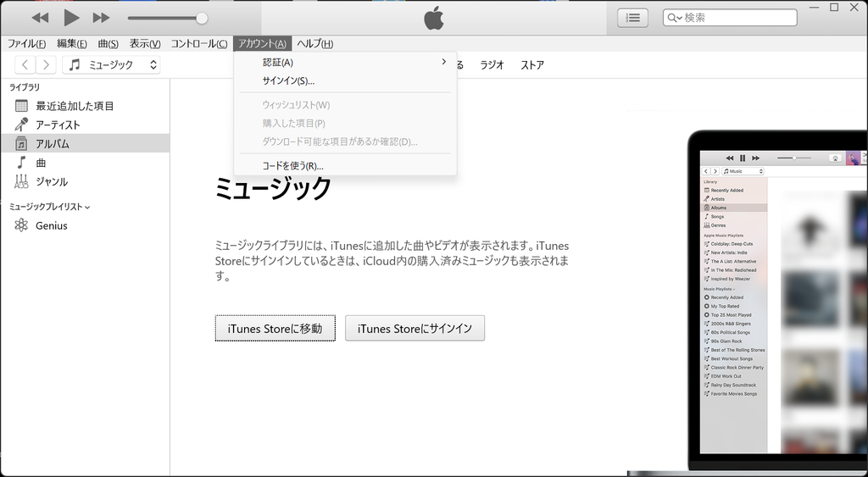Viewport: 868px width, 477px height.
Task: Maximize the iTunes window
Action: 834,8
